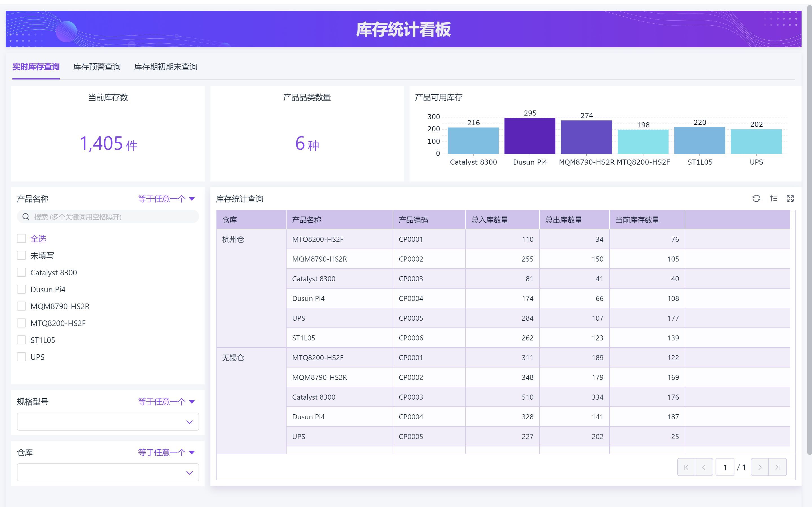Tick the Catalyst 8300 checkbox

pyautogui.click(x=21, y=272)
